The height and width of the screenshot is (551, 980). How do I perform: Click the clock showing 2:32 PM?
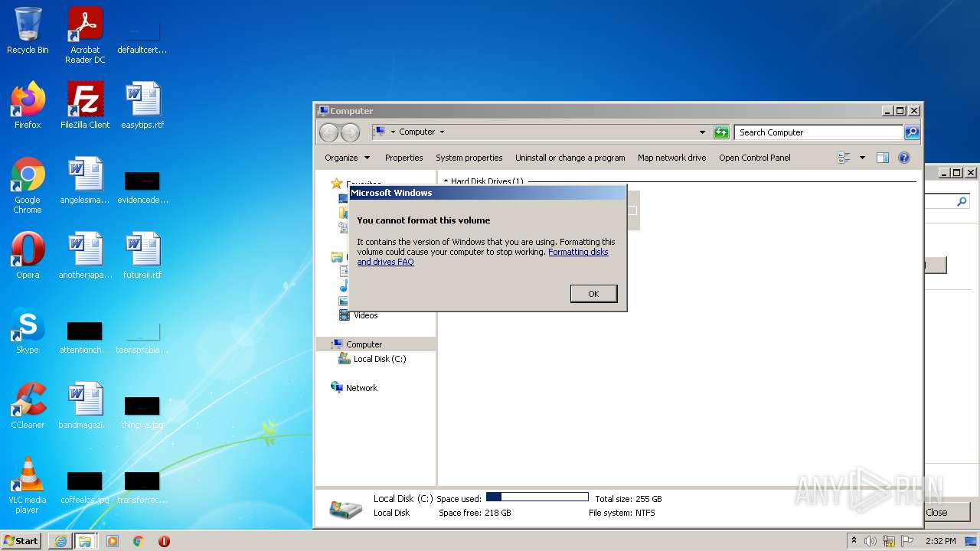click(x=941, y=541)
